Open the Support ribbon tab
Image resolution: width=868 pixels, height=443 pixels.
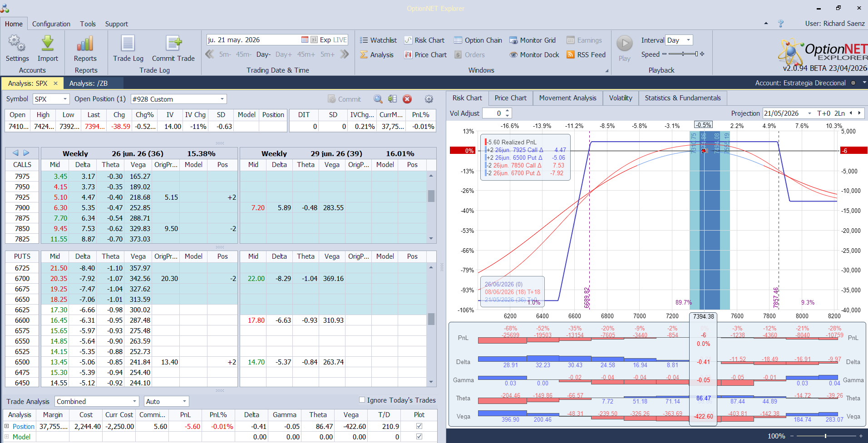point(117,24)
